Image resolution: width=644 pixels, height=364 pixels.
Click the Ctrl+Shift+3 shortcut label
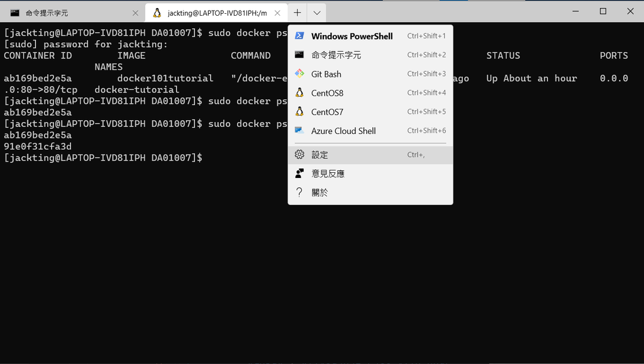[x=426, y=74]
